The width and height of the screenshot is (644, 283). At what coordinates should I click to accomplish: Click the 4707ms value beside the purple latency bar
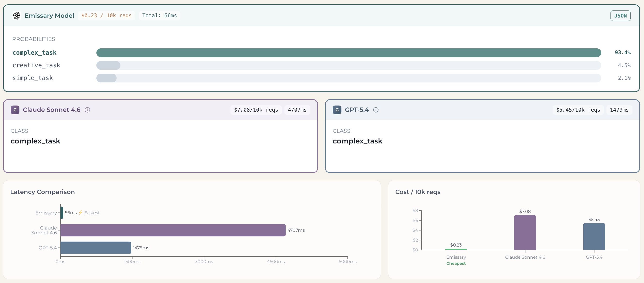(x=296, y=230)
